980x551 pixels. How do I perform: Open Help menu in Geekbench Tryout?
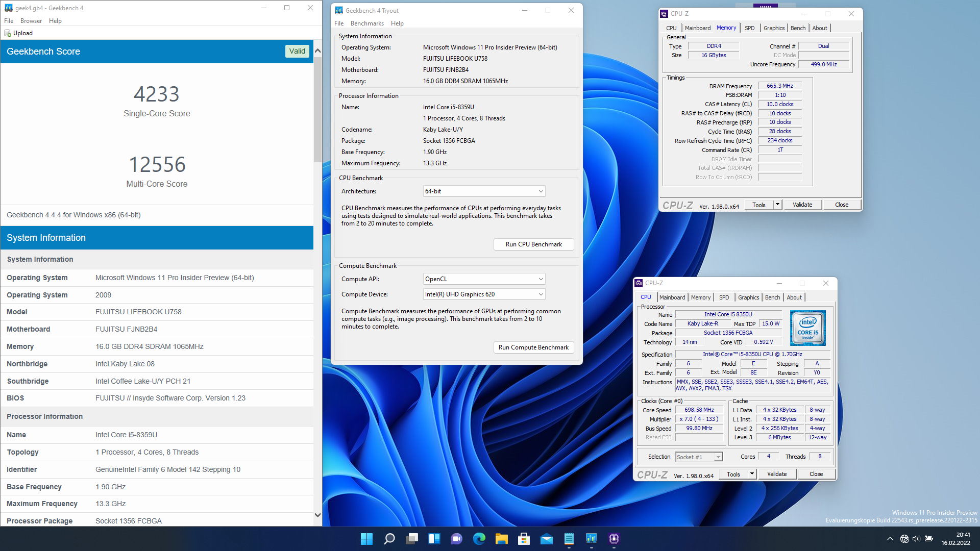click(x=397, y=23)
